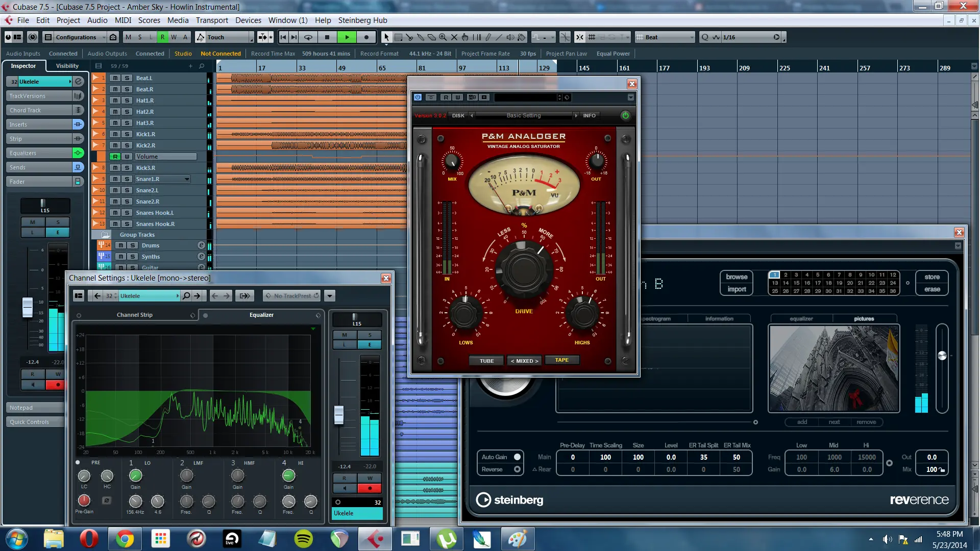Screen dimensions: 980x551
Task: Click search channel magnifier in Channel Settings
Action: [x=186, y=296]
